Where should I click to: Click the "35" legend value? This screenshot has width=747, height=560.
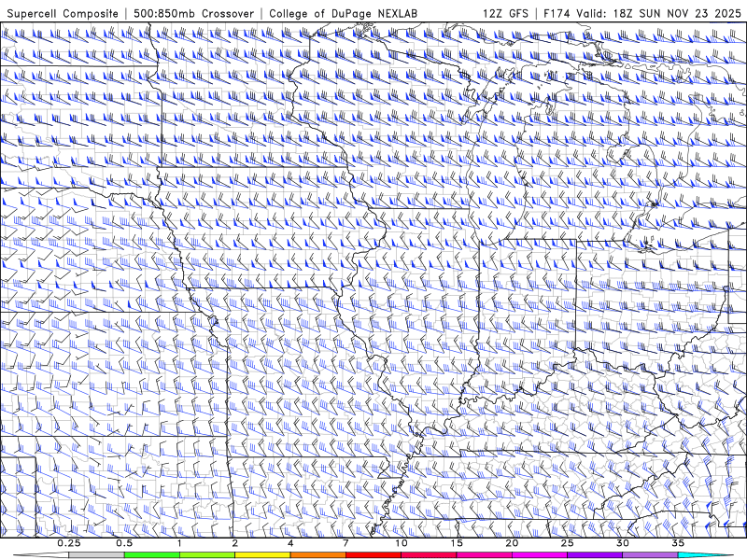coord(678,543)
